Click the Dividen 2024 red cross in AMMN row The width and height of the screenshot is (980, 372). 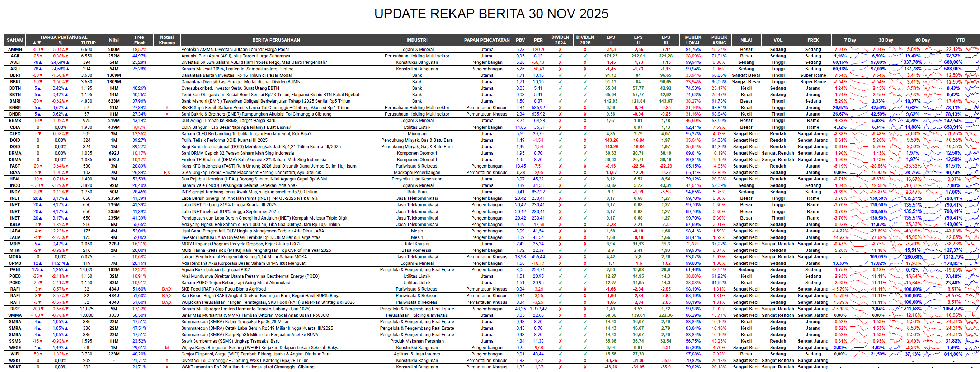pyautogui.click(x=560, y=50)
